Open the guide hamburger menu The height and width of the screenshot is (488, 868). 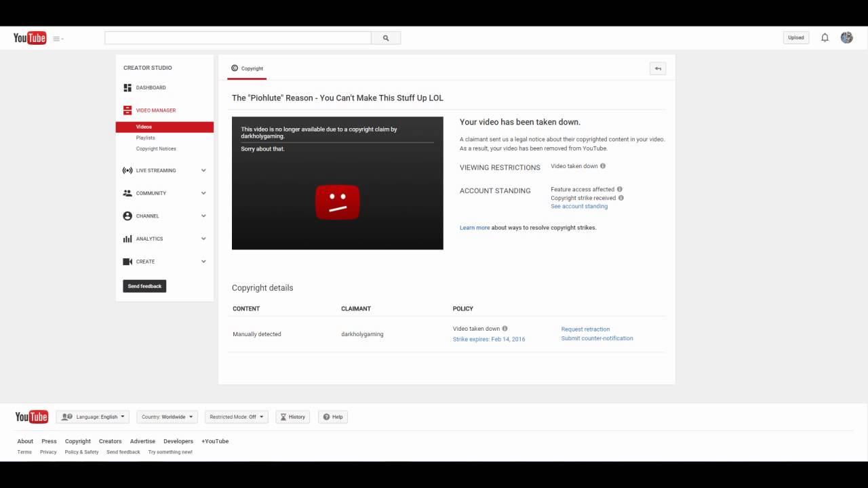[58, 39]
